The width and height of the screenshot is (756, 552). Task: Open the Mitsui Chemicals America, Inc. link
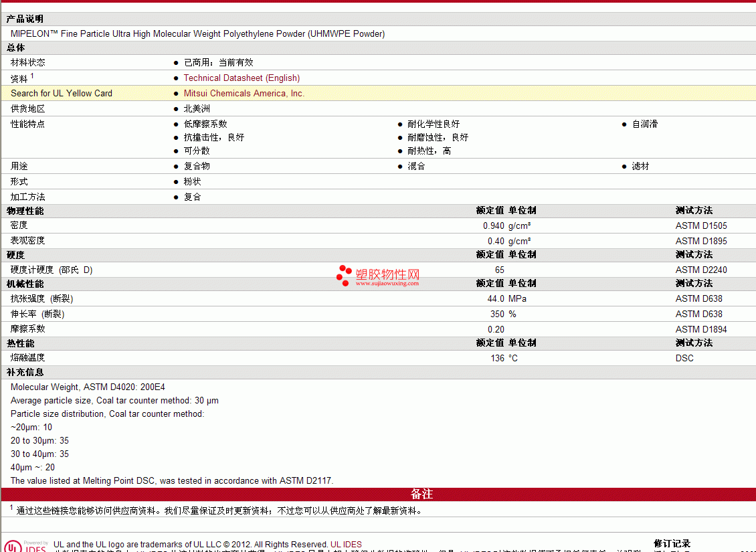(x=244, y=94)
